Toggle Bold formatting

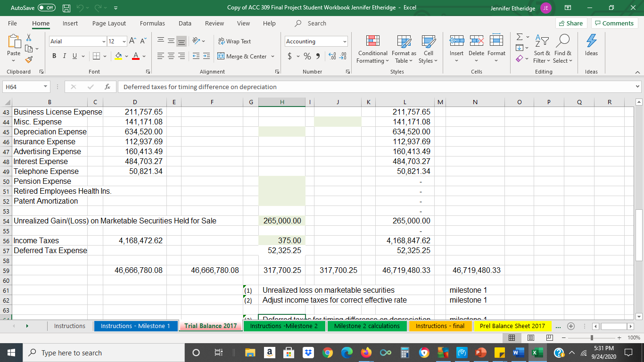point(54,56)
